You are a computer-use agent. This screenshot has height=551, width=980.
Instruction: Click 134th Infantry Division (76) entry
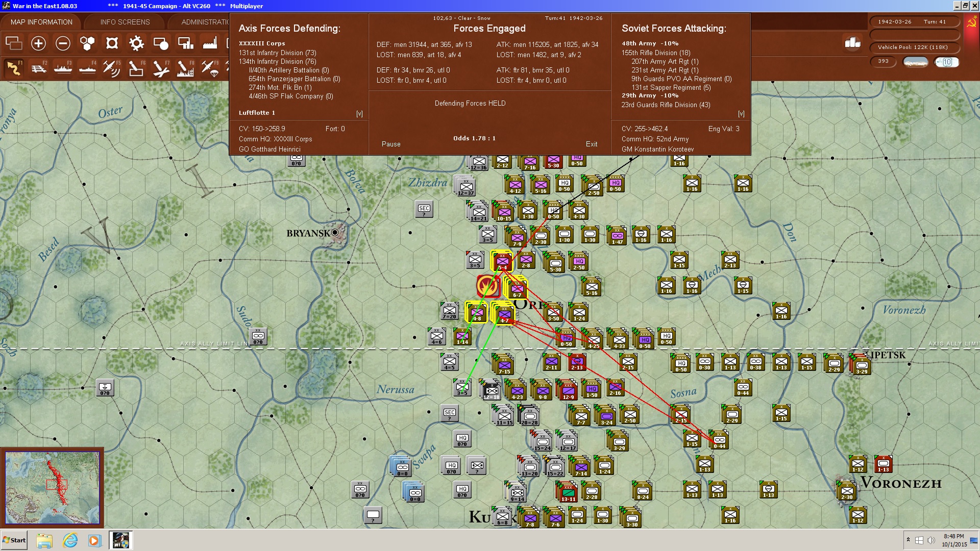pyautogui.click(x=278, y=62)
